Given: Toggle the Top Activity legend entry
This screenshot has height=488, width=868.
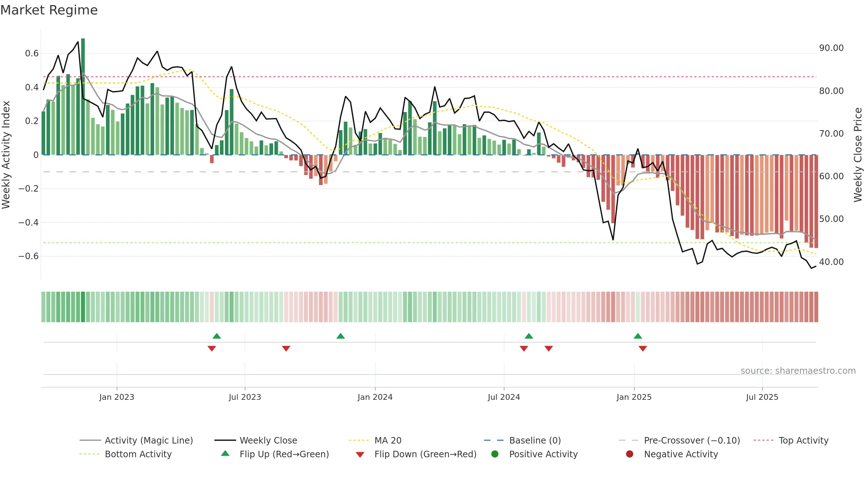Looking at the screenshot, I should pos(791,440).
